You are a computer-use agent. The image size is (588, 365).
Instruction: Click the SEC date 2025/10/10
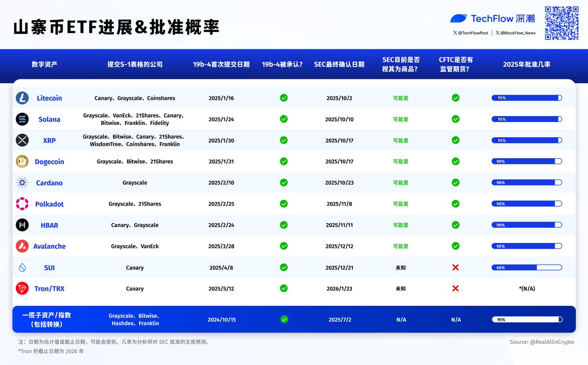click(x=339, y=119)
